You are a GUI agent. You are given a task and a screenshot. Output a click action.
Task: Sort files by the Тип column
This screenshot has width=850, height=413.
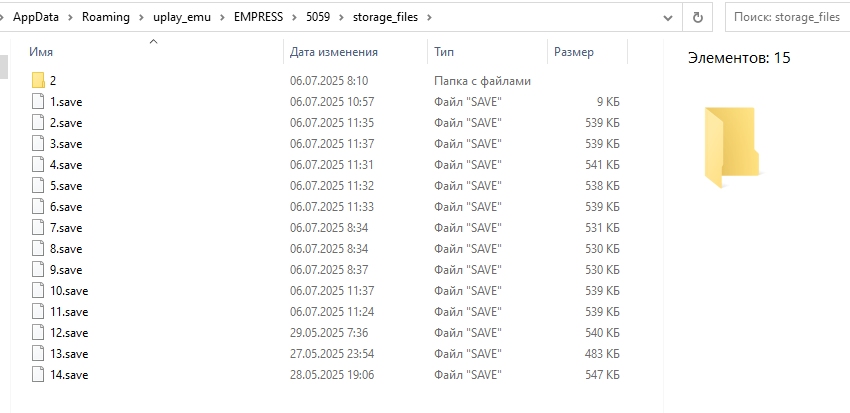coord(445,52)
